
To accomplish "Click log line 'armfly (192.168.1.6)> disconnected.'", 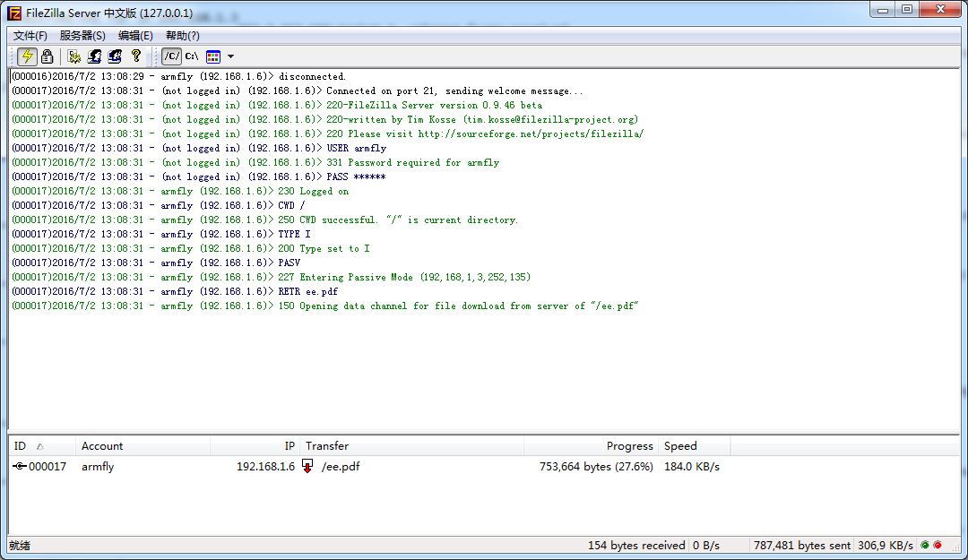I will click(x=179, y=76).
